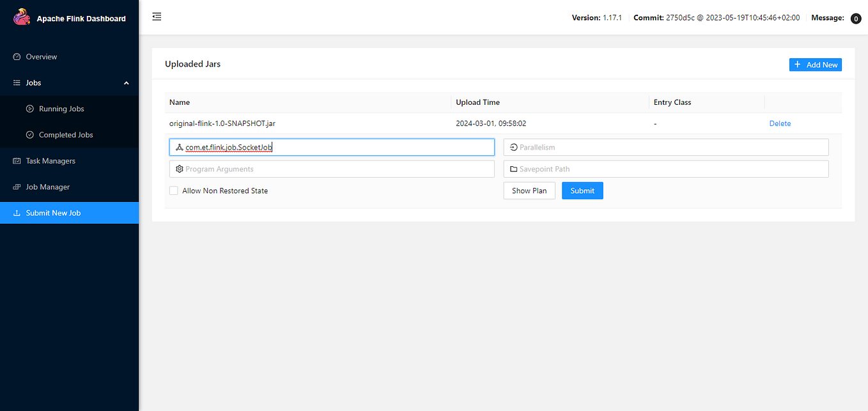Enable Allow Non Restored State
The height and width of the screenshot is (411, 868).
[173, 190]
